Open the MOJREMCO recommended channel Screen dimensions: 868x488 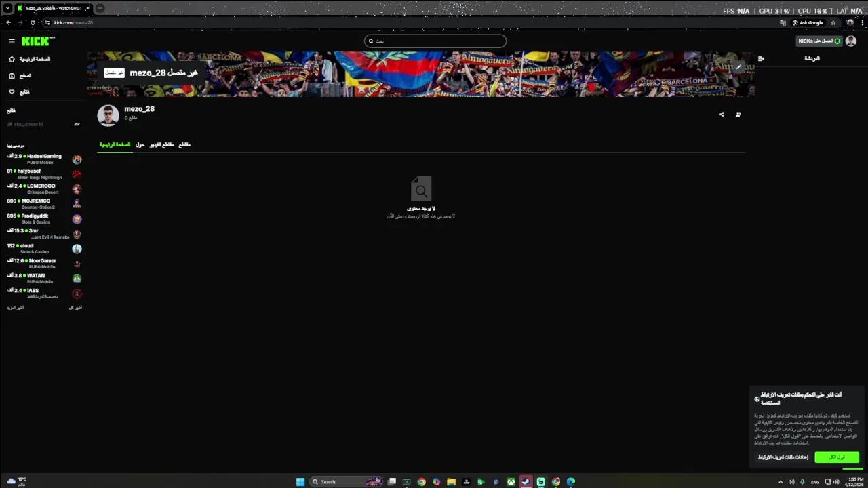click(x=44, y=204)
